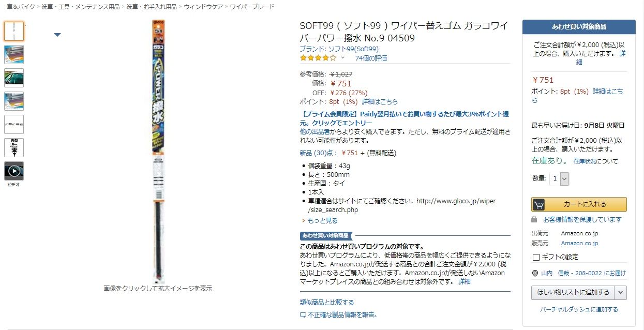Select the second wiper blade closeup thumbnail

[x=14, y=101]
